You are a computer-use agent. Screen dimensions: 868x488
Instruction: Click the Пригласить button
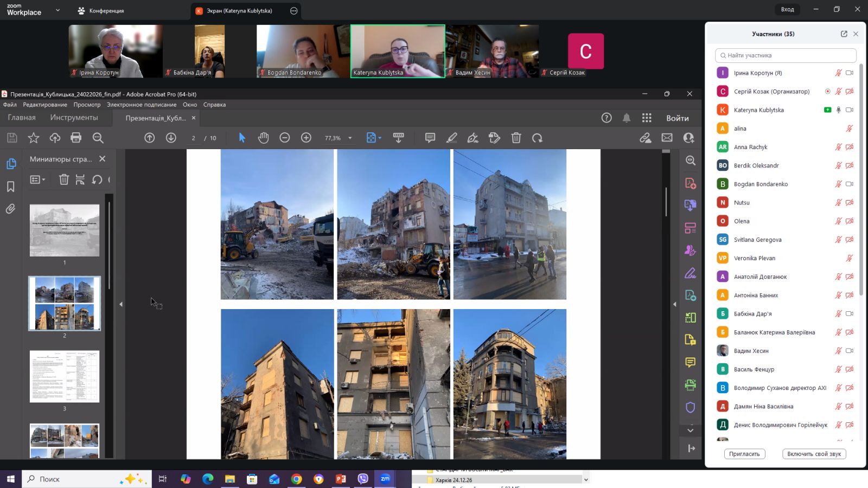pyautogui.click(x=744, y=454)
